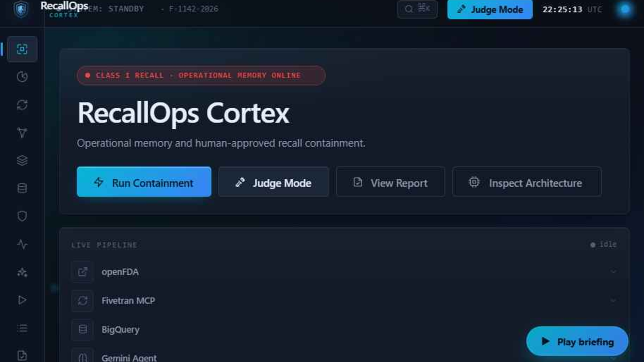Open the branching graph sidebar icon
The image size is (644, 362).
pos(22,133)
